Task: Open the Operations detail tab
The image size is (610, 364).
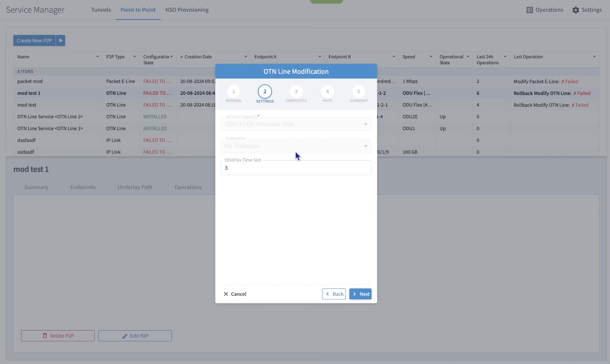Action: pyautogui.click(x=188, y=187)
